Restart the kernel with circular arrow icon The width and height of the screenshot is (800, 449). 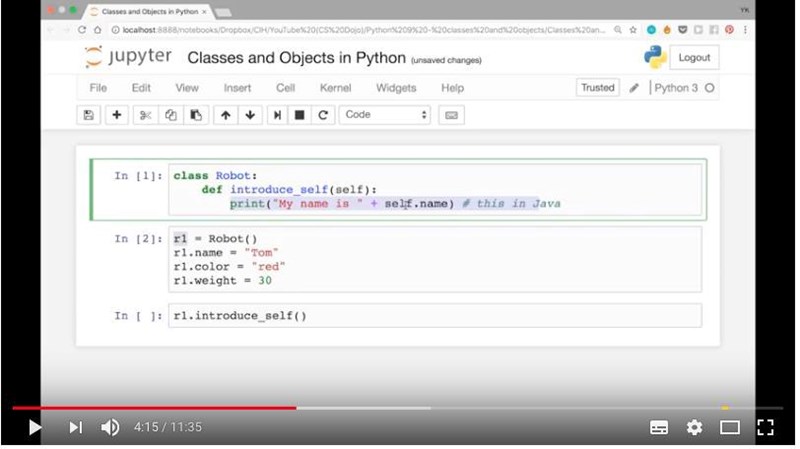coord(323,115)
